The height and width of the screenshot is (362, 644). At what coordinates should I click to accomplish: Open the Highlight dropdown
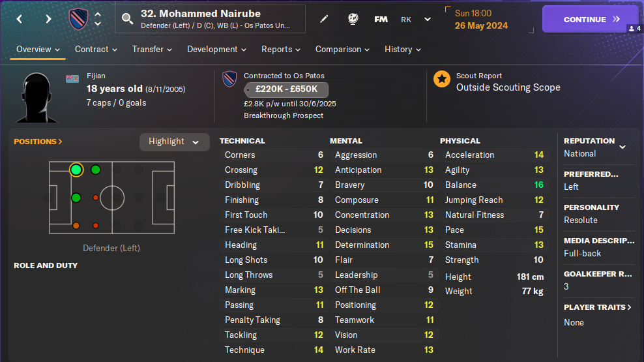174,142
